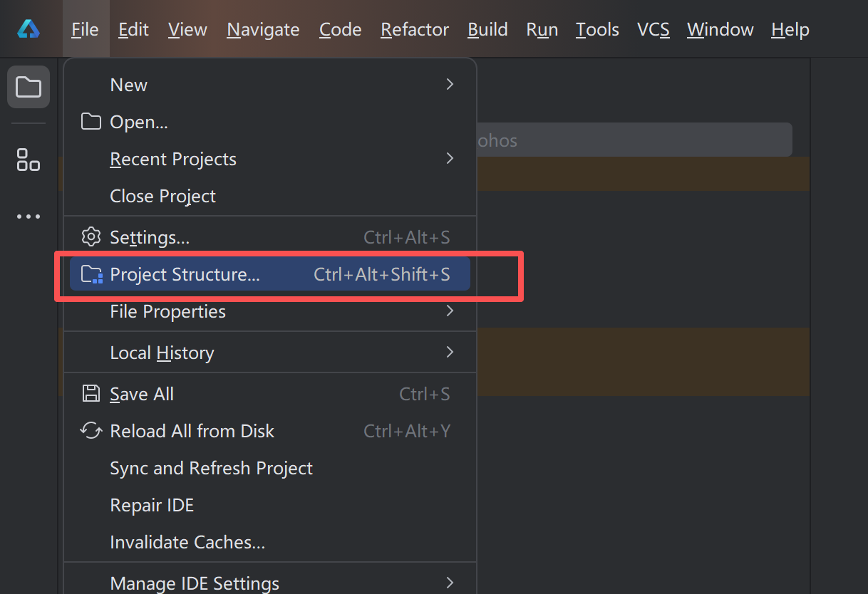Click the folder icon beside Open...
This screenshot has width=868, height=594.
[x=91, y=122]
